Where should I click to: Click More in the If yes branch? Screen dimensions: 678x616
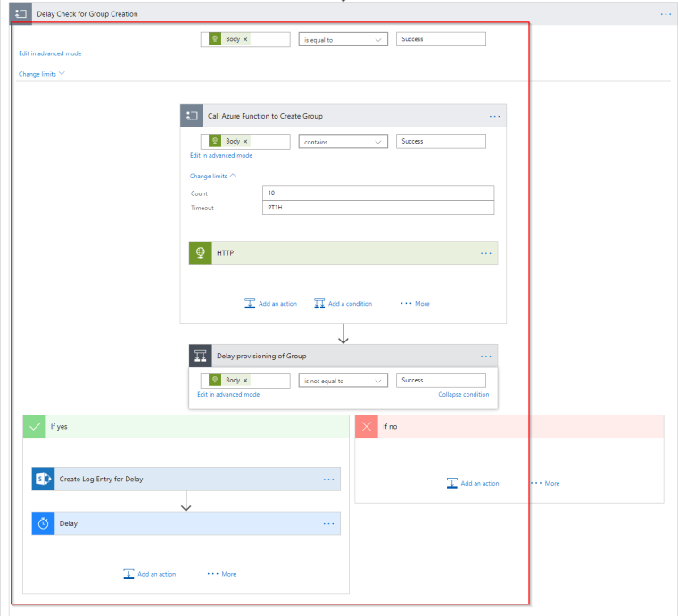pyautogui.click(x=222, y=574)
